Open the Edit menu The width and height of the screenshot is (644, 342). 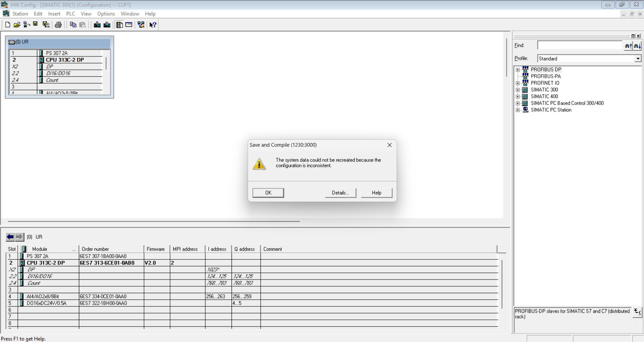pos(38,14)
